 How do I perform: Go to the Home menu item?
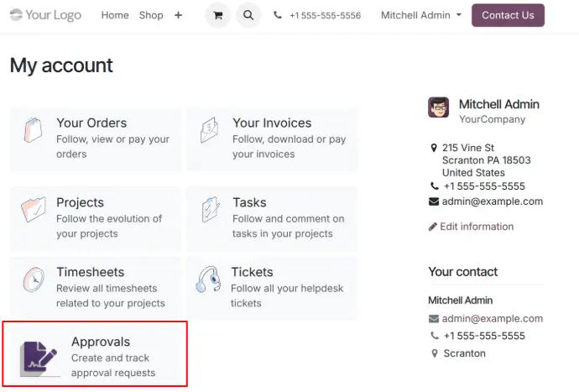[115, 15]
